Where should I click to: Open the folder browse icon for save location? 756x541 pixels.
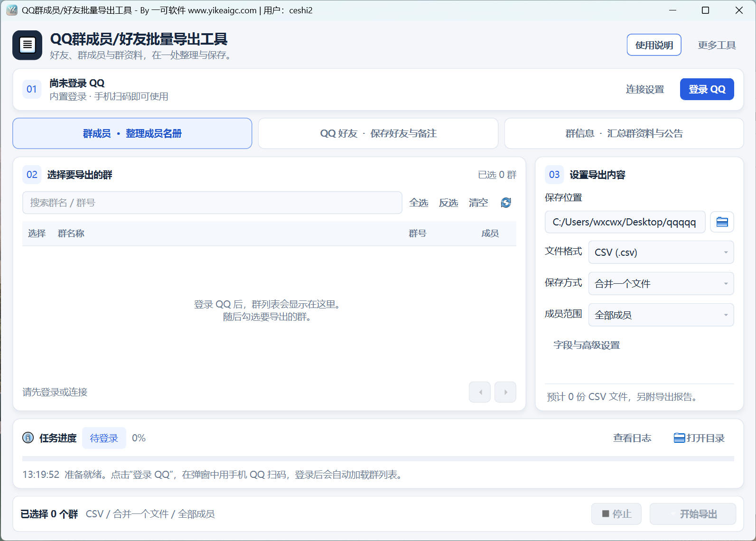(722, 222)
